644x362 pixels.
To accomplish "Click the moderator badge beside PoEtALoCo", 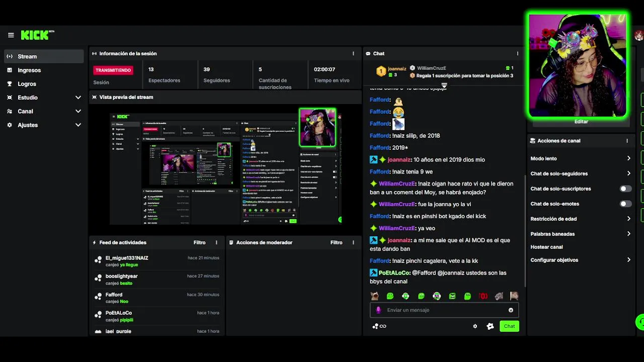I will (373, 273).
